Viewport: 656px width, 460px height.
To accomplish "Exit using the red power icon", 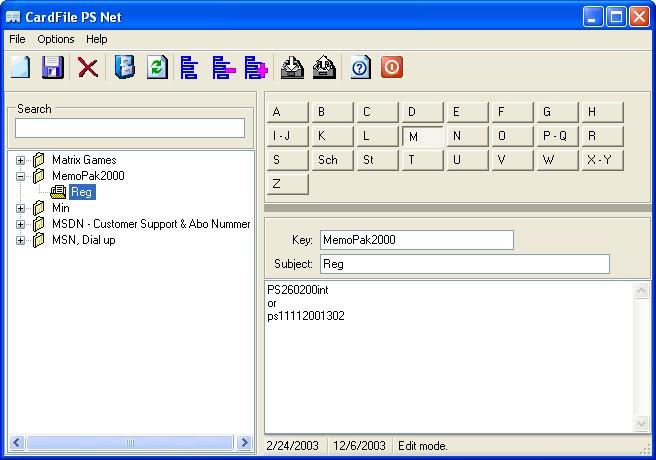I will (392, 67).
